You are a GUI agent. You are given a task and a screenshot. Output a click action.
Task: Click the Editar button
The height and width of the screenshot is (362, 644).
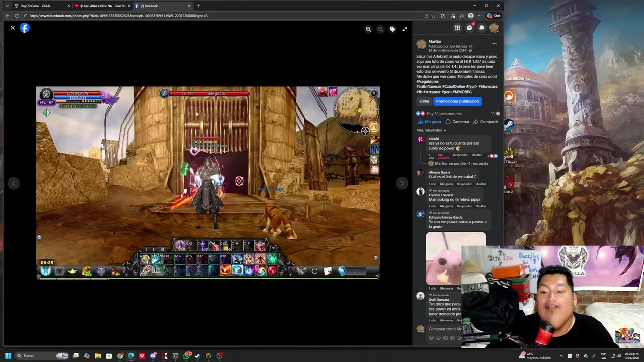tap(424, 101)
